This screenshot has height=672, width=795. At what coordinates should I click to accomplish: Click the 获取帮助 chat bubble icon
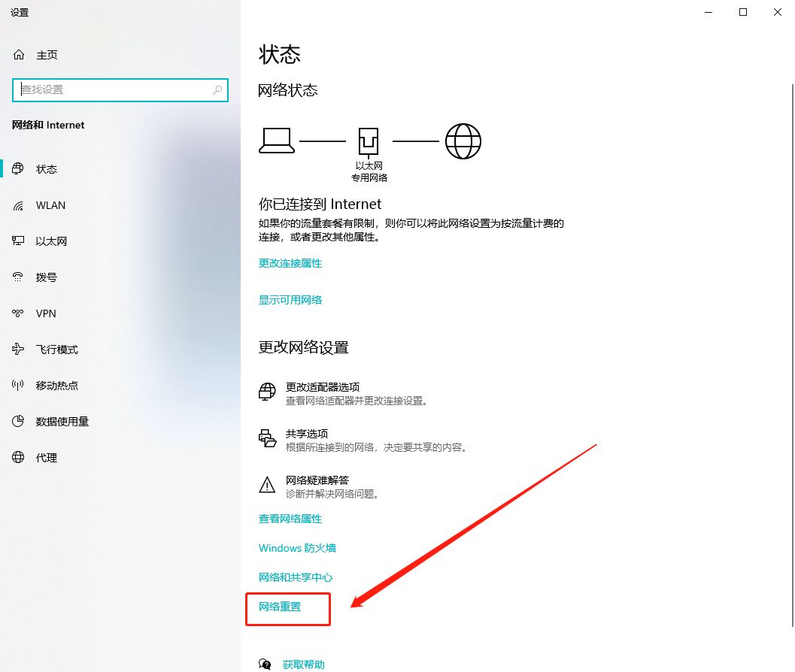coord(265,664)
